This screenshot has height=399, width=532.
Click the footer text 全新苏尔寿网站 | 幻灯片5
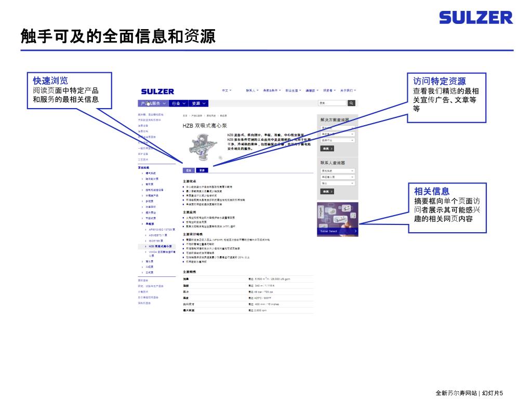[469, 393]
